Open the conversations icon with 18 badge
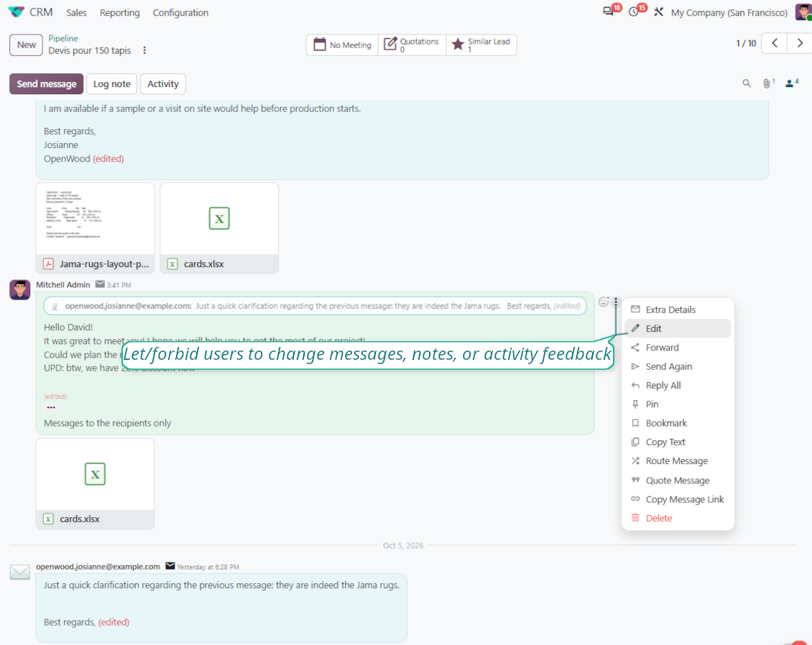The width and height of the screenshot is (812, 645). 609,12
